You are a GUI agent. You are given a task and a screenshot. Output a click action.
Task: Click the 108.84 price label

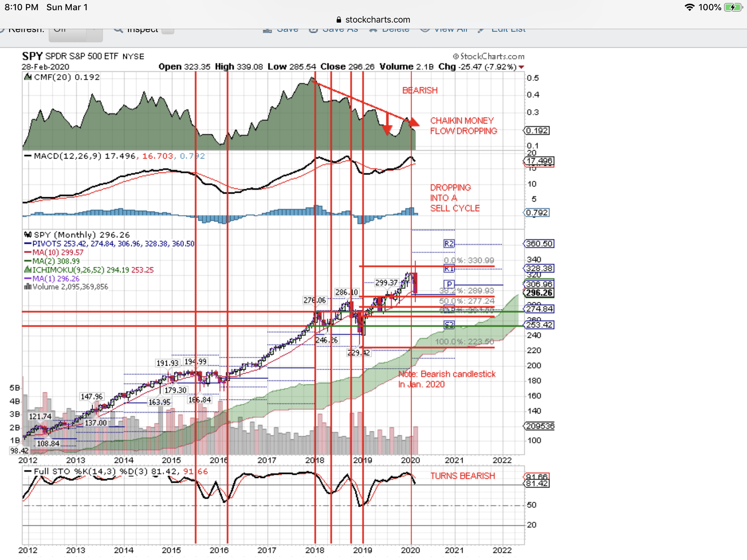click(x=48, y=443)
